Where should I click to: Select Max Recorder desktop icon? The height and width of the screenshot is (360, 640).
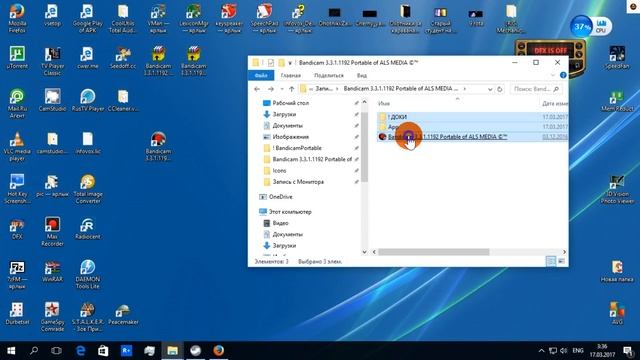coord(52,232)
